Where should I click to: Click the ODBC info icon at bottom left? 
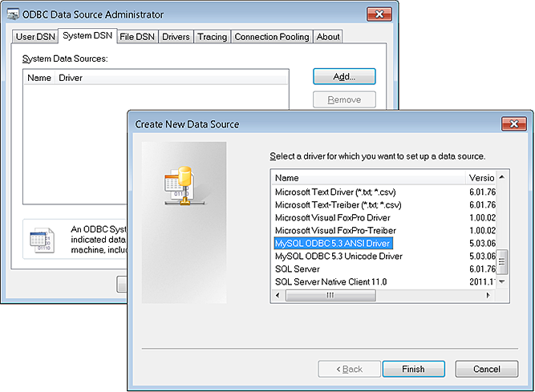pos(41,238)
